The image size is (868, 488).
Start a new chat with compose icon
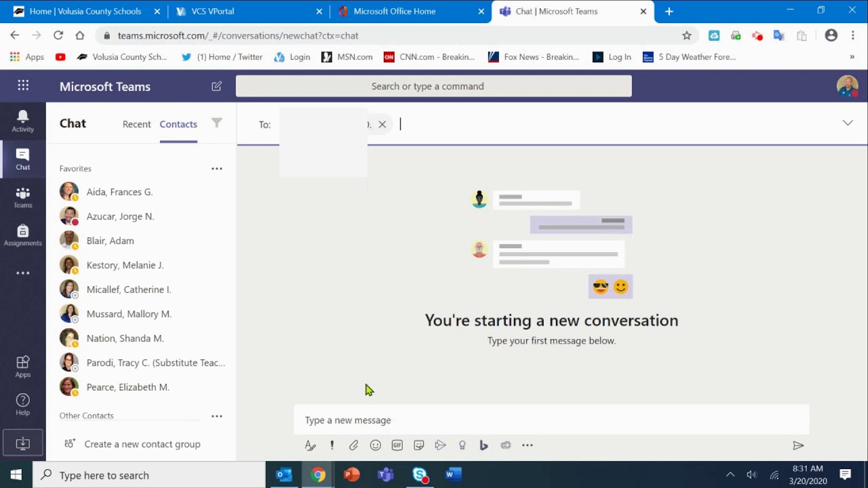216,86
